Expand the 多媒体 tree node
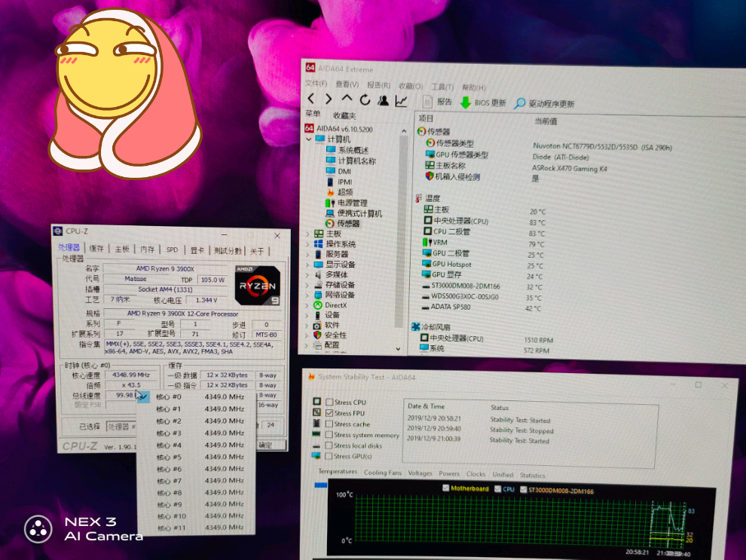This screenshot has width=746, height=560. pyautogui.click(x=307, y=275)
